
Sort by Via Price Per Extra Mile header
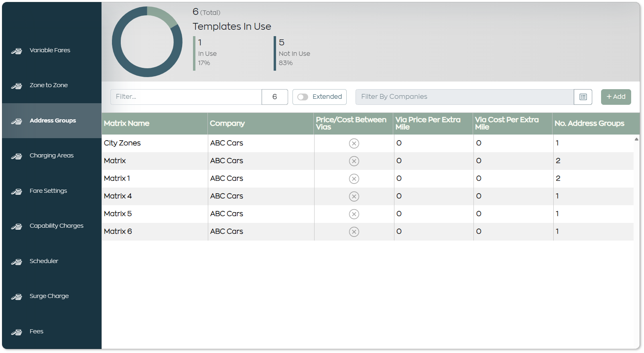click(x=433, y=123)
